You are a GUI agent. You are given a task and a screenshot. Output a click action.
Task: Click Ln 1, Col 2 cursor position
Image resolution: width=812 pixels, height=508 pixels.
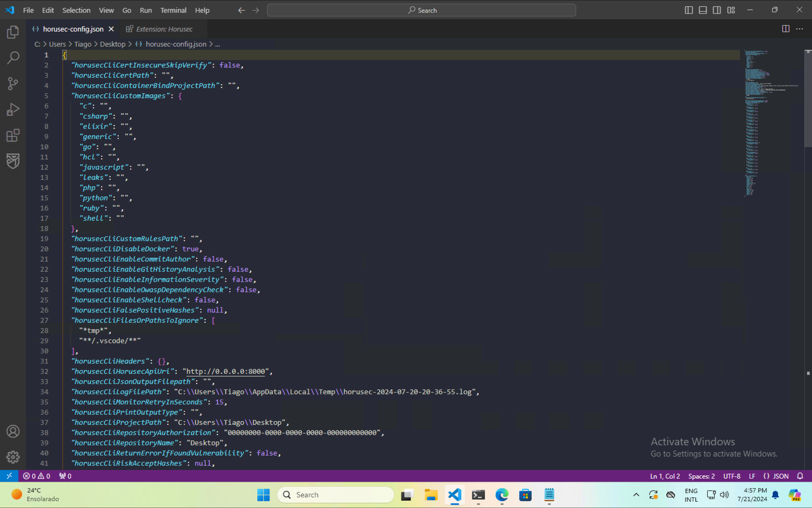click(x=665, y=476)
